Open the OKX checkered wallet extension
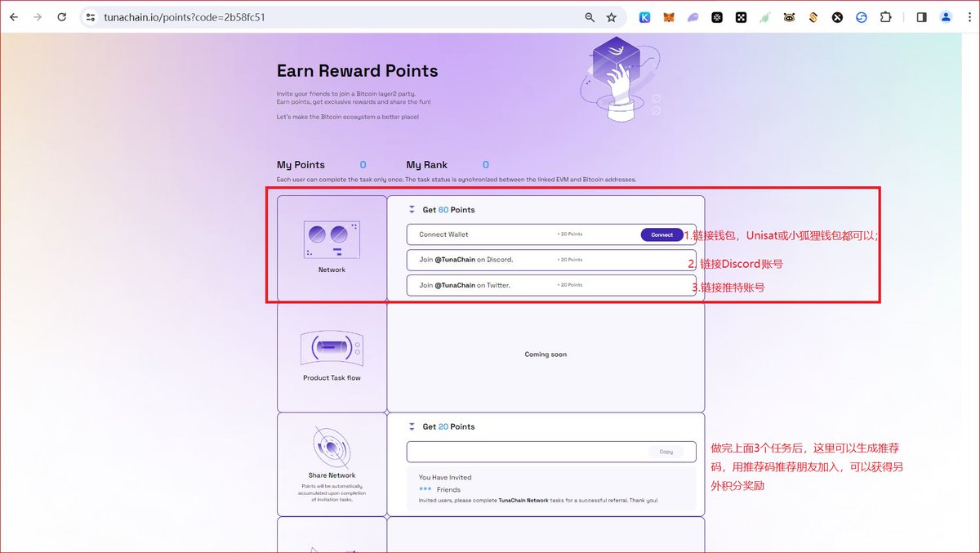The height and width of the screenshot is (553, 980). pos(741,17)
